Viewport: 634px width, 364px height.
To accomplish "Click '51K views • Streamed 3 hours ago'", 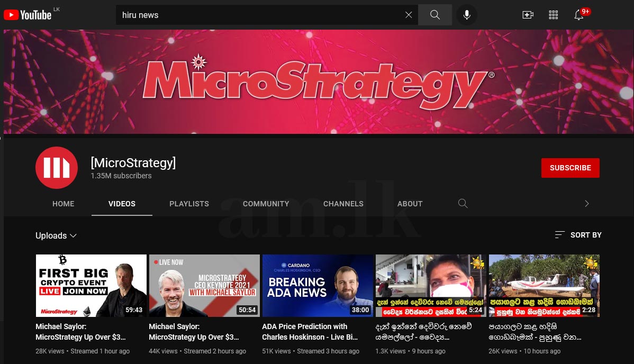I will 311,351.
